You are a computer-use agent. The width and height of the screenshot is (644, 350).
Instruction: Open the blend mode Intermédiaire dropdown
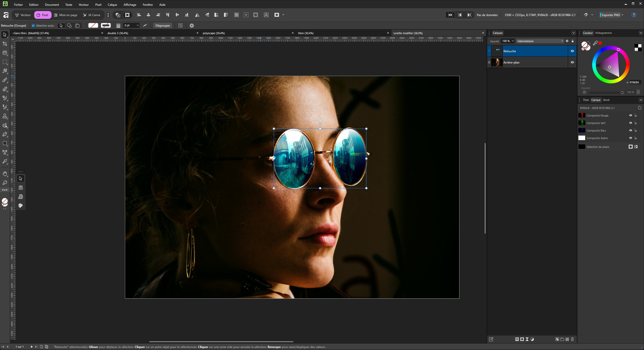(x=540, y=41)
